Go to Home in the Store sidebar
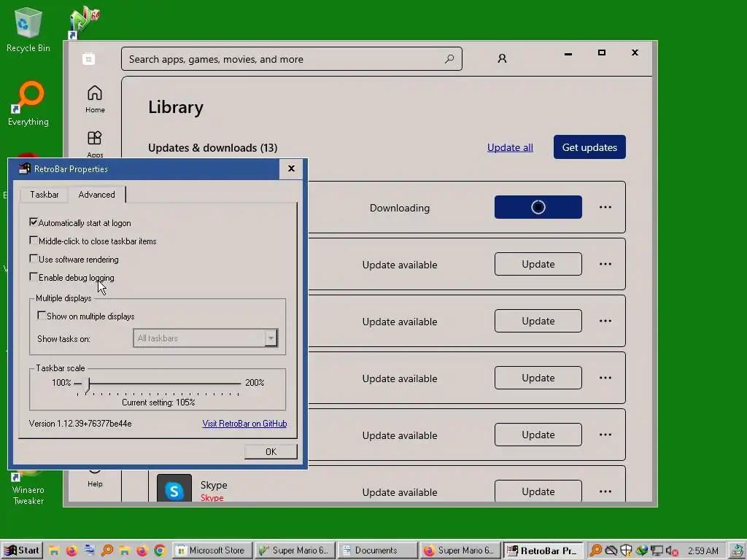The width and height of the screenshot is (747, 560). (95, 99)
